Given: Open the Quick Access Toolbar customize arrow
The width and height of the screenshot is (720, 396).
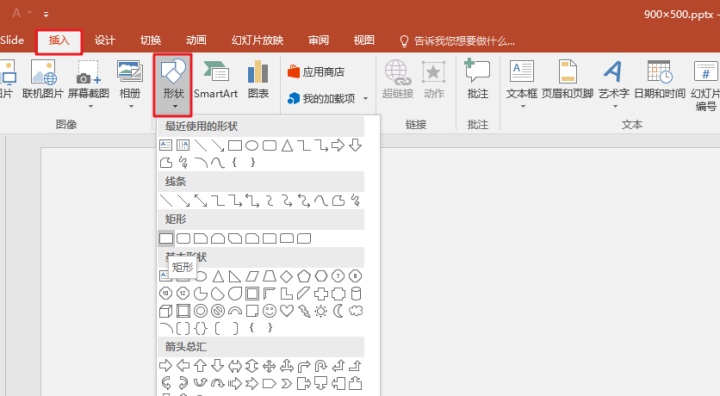Looking at the screenshot, I should point(46,15).
